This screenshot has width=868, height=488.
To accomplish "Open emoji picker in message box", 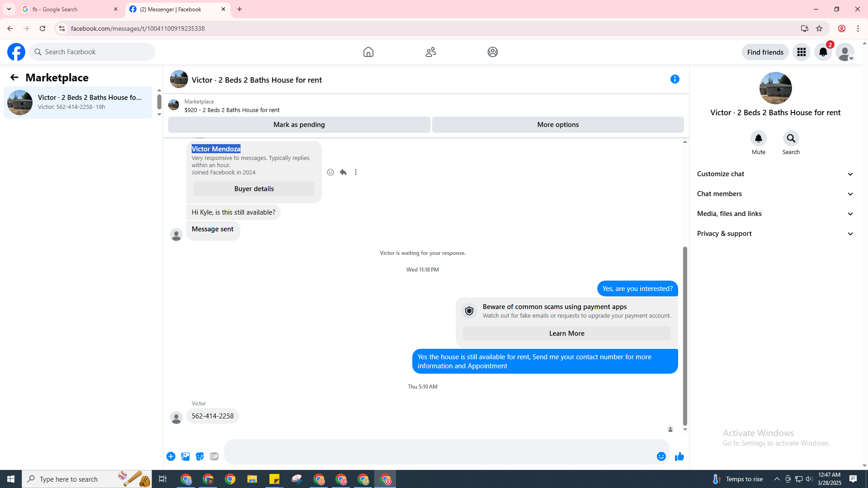I will click(x=661, y=456).
